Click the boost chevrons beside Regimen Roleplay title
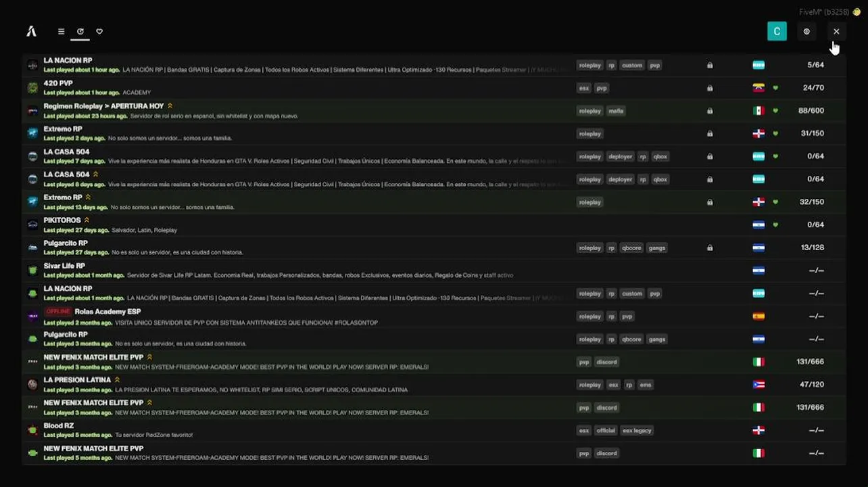 pos(170,106)
